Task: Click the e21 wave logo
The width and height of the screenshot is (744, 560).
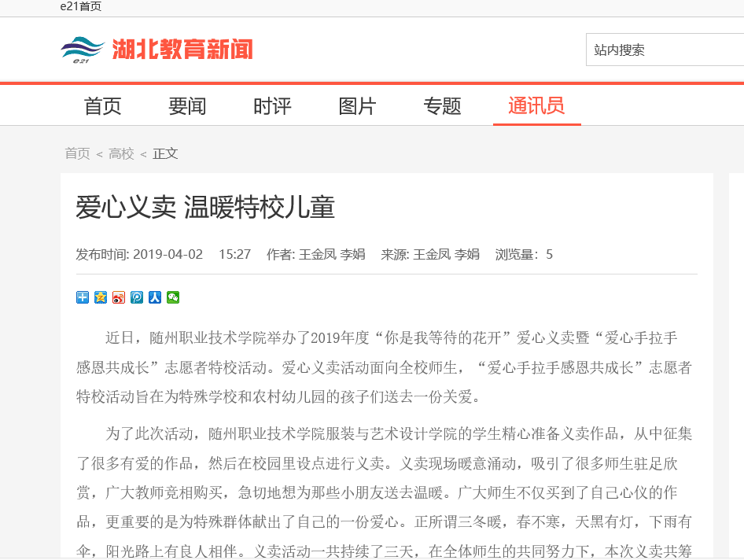Action: pos(82,50)
